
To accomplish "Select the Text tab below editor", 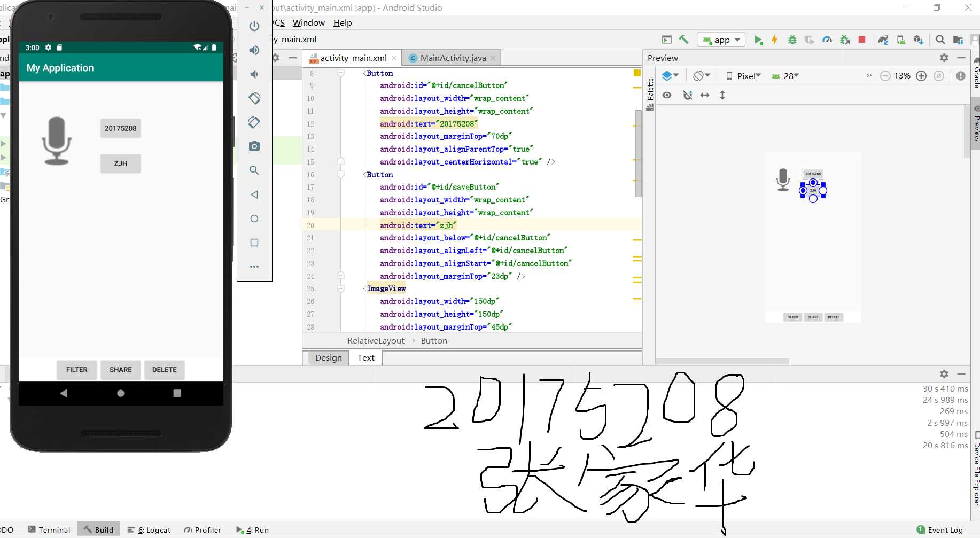I will point(366,358).
